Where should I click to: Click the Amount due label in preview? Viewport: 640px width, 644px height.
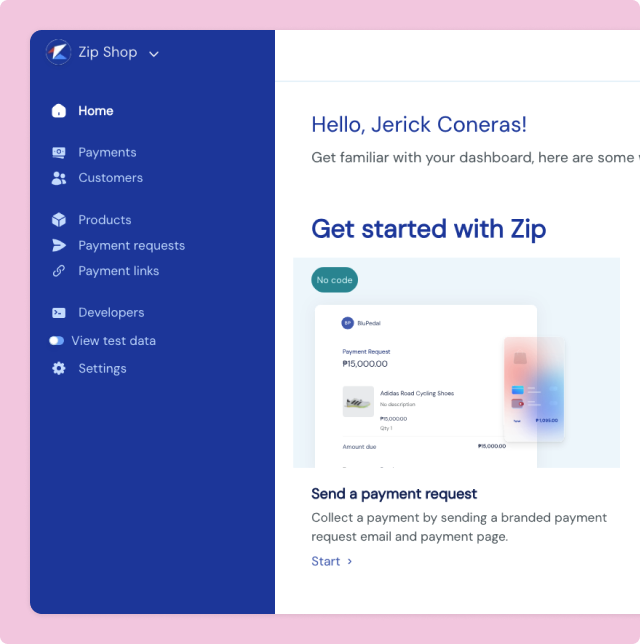359,446
